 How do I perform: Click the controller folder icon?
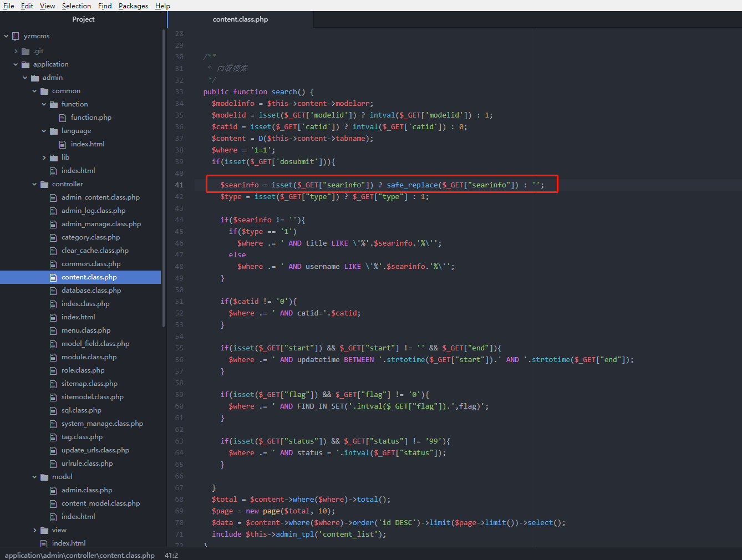point(44,185)
